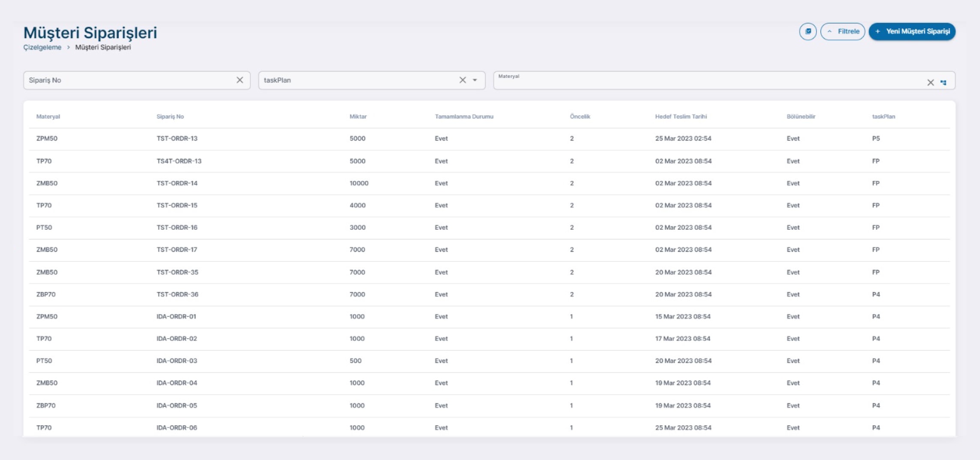The width and height of the screenshot is (980, 460).
Task: Select order TST-ORDR-16 cell
Action: click(177, 228)
